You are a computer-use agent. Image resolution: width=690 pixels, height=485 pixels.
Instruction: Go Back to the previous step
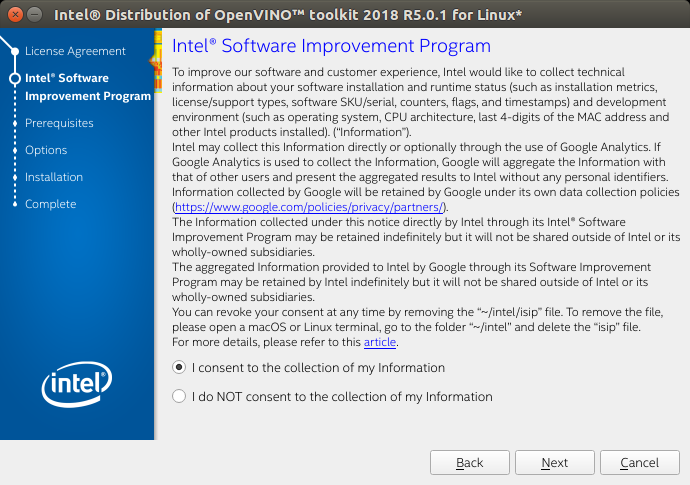coord(470,463)
